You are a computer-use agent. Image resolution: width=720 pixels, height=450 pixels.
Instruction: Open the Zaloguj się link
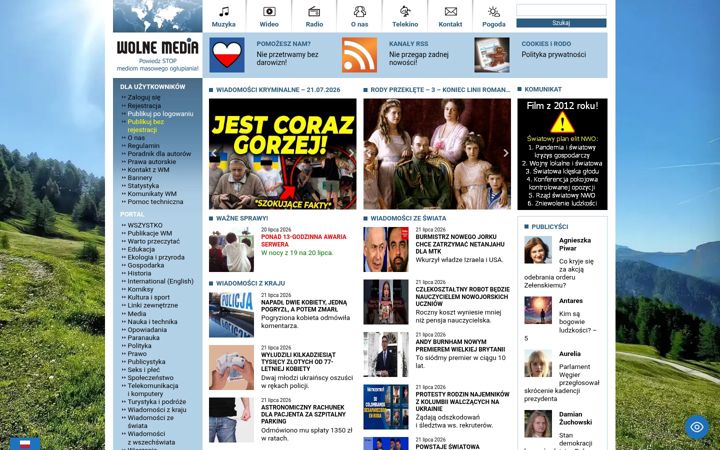click(x=144, y=97)
